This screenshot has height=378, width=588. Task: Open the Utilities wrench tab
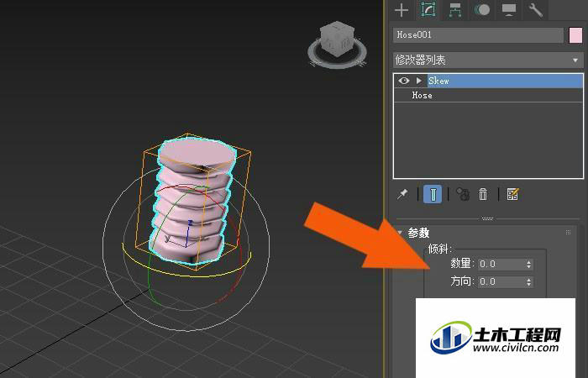tap(536, 10)
